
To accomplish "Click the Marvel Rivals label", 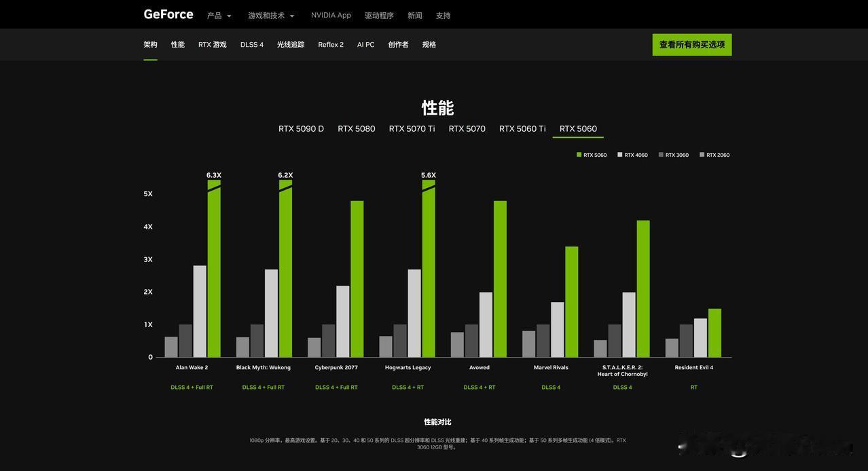I will pos(551,367).
